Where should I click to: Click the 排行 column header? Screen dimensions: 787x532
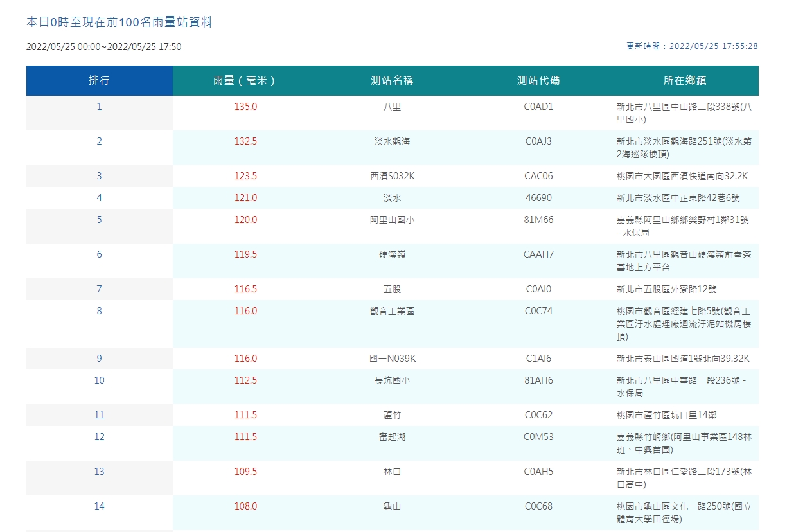(x=99, y=80)
